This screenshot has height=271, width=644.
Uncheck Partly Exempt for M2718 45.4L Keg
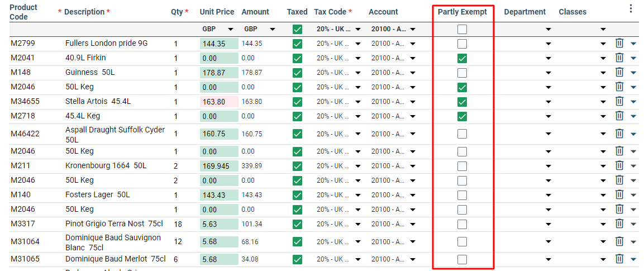point(462,117)
